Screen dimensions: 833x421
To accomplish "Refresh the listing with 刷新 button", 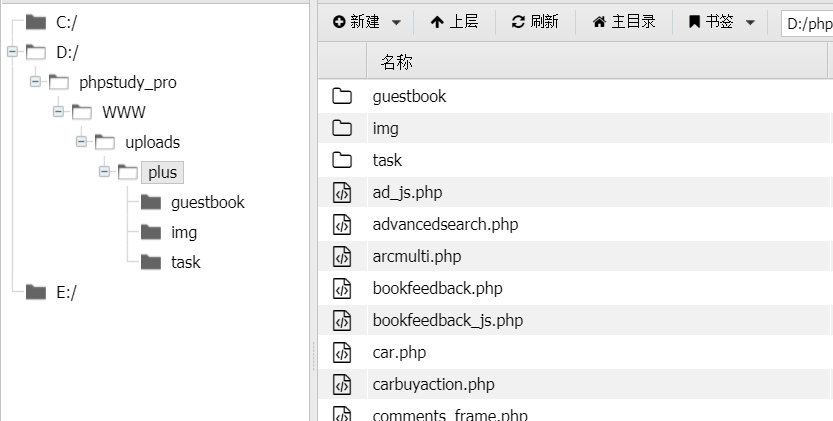I will click(x=535, y=22).
